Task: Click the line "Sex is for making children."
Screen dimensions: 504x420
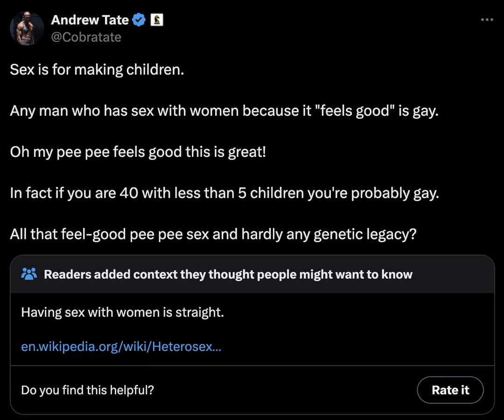Action: 97,70
